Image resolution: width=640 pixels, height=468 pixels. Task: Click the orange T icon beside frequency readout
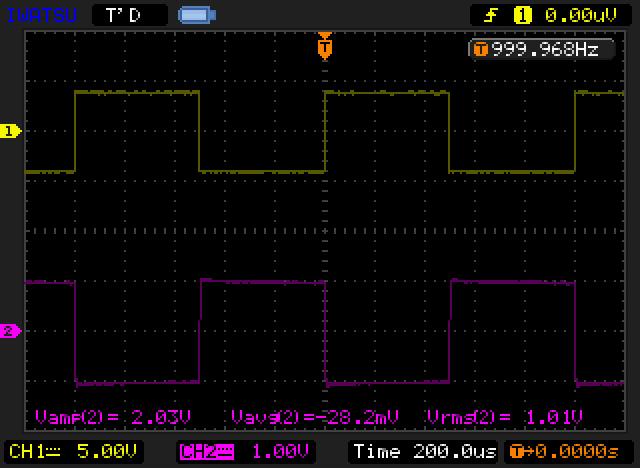(481, 48)
